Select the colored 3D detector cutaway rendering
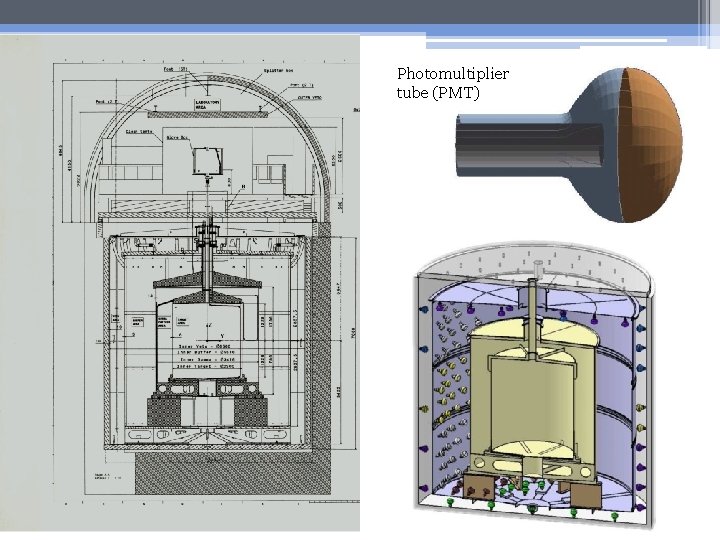Screen dimensions: 720x540 533,384
